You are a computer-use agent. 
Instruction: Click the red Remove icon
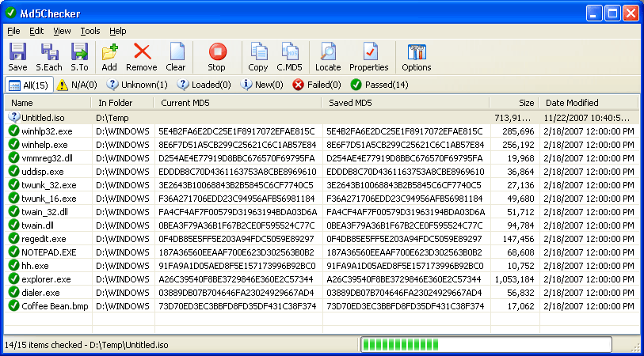[142, 58]
